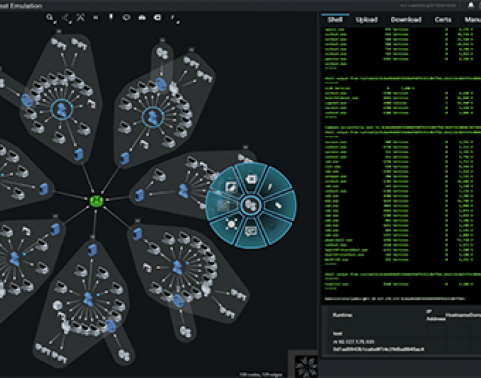Click the delete tag icon in toolbar
The image size is (481, 378).
[x=157, y=17]
